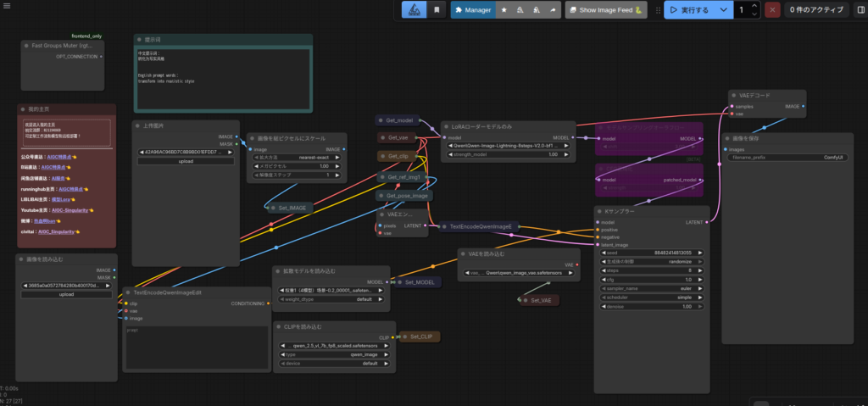Open dropdown arrow beside 実行する button

click(723, 10)
